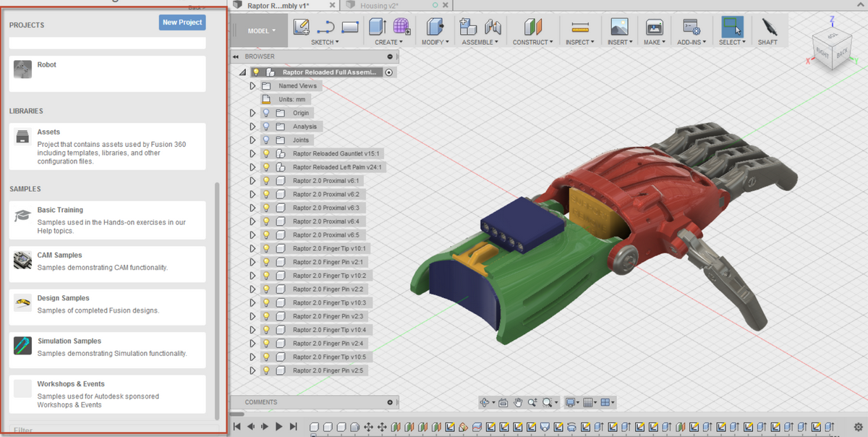
Task: Expand the Named Views tree node
Action: (252, 85)
